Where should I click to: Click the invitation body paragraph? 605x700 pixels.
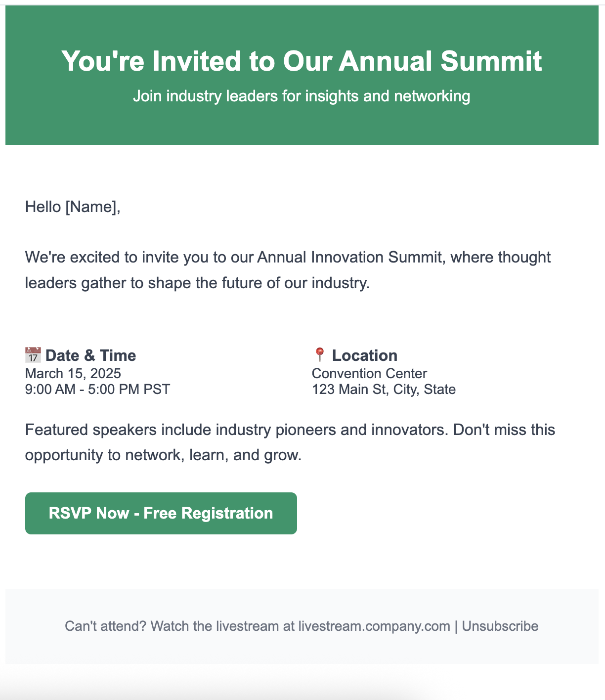point(288,269)
